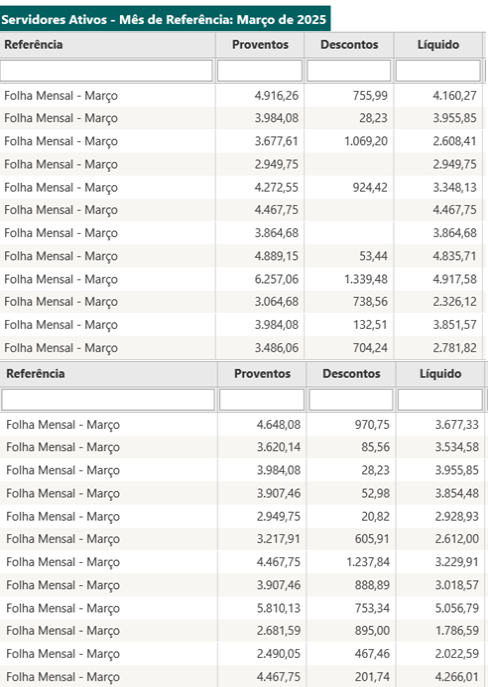Select the row with Proventos 6.257,06
Viewport: 488px width, 687px height.
coord(241,279)
